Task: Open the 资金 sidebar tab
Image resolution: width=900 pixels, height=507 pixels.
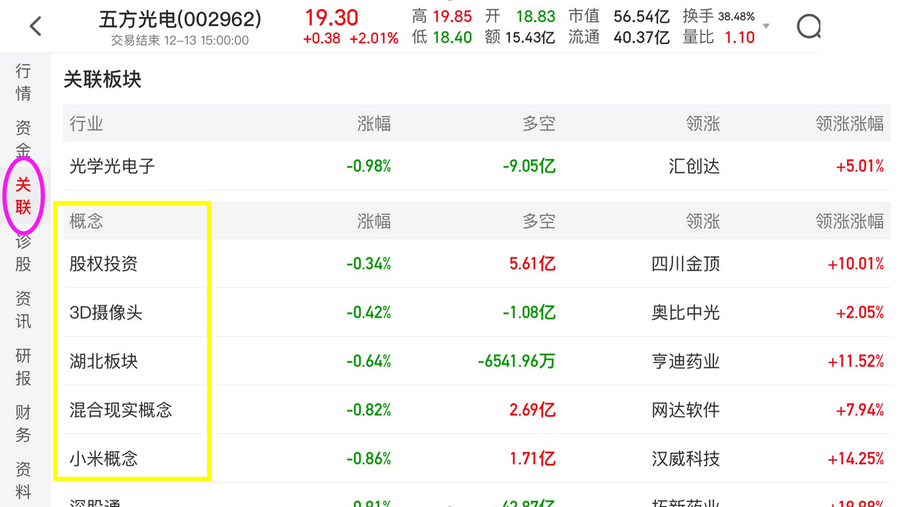Action: click(23, 138)
